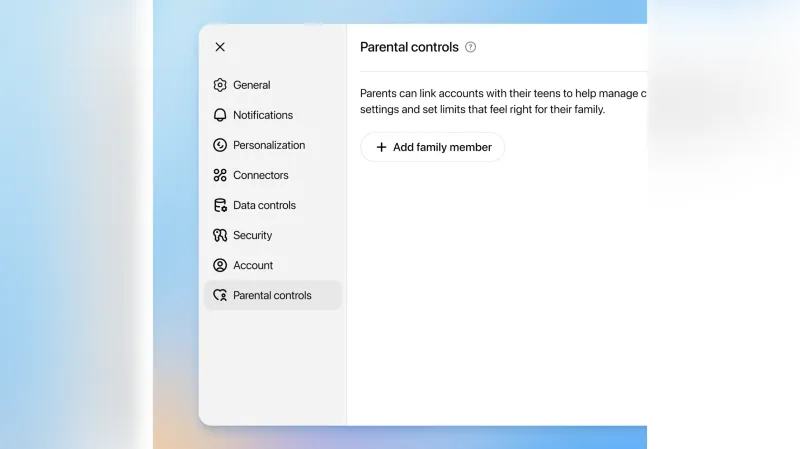Click the Notifications bell icon
The height and width of the screenshot is (449, 800).
pos(220,115)
